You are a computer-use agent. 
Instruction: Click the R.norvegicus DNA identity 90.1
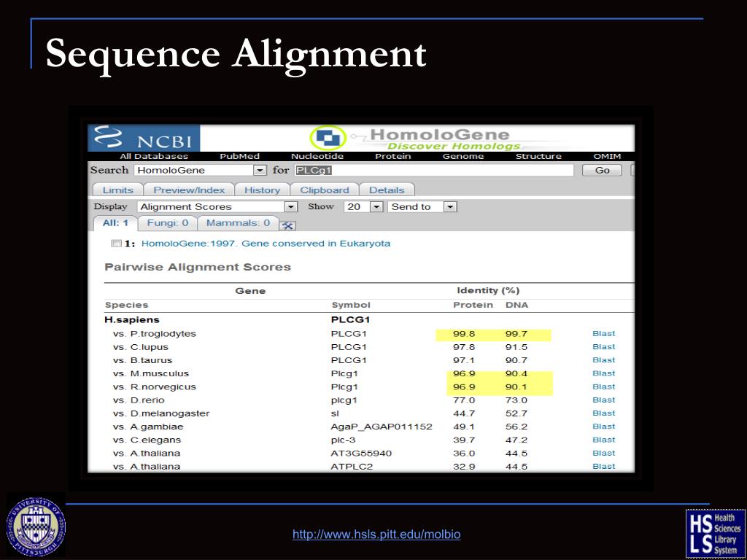coord(516,387)
